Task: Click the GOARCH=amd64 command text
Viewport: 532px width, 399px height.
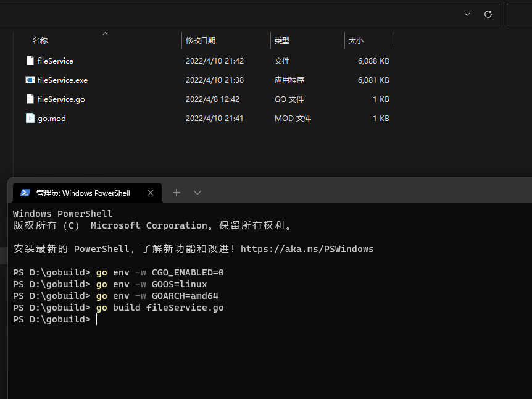Action: coord(185,296)
